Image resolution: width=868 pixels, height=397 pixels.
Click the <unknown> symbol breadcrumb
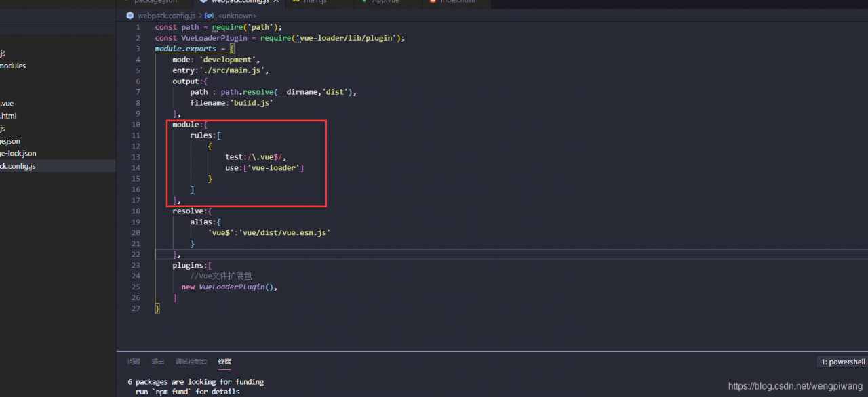(x=237, y=15)
